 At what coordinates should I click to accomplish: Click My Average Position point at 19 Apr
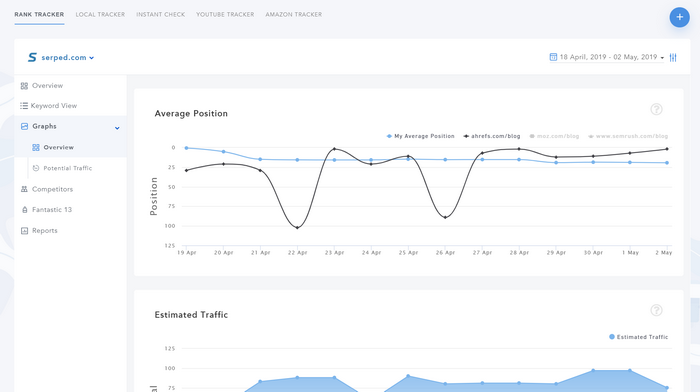187,148
